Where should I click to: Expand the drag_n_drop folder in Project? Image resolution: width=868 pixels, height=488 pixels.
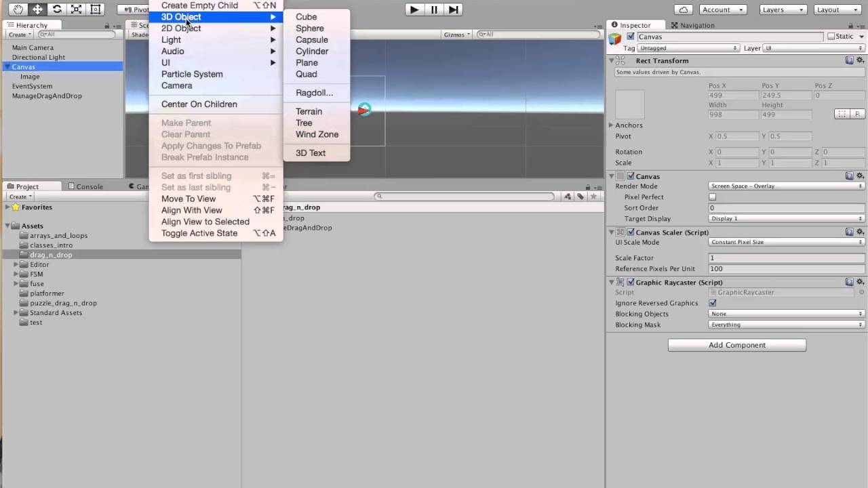(x=15, y=254)
